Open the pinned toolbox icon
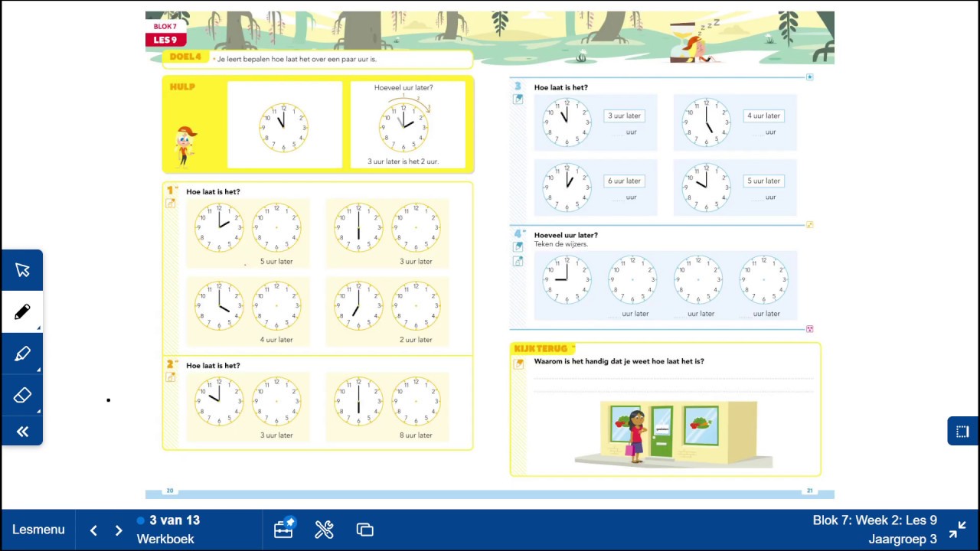This screenshot has width=980, height=551. tap(284, 529)
